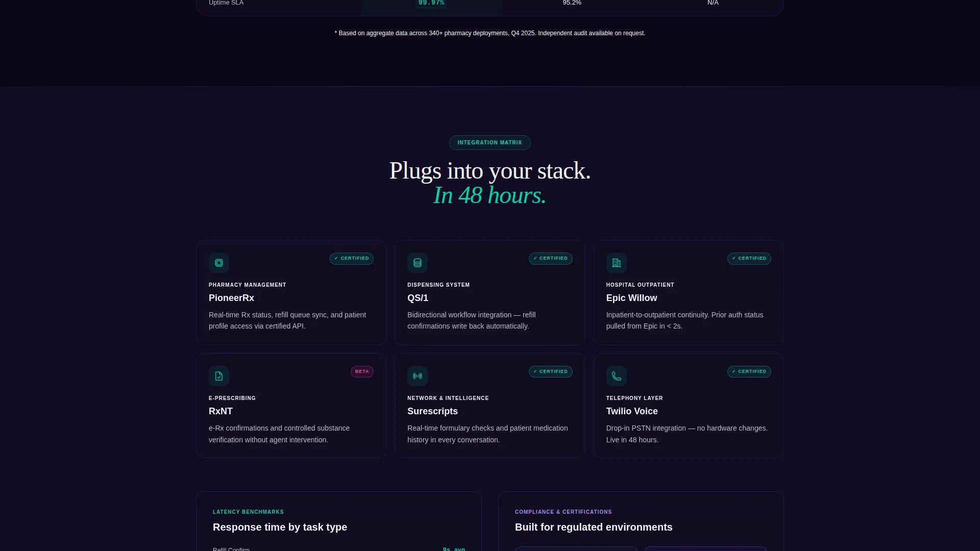Select the Surescripts card title

[x=432, y=411]
